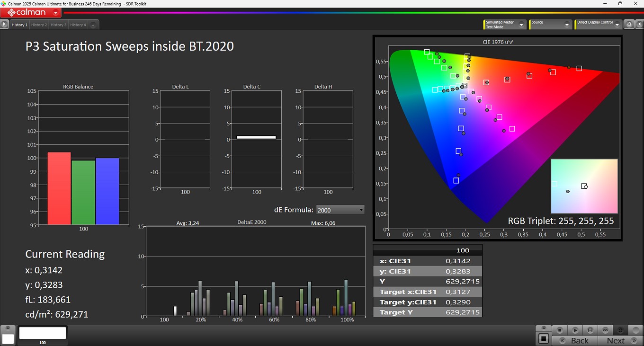Click the small white swatch at bottom left
This screenshot has width=644, height=346.
pyautogui.click(x=8, y=339)
